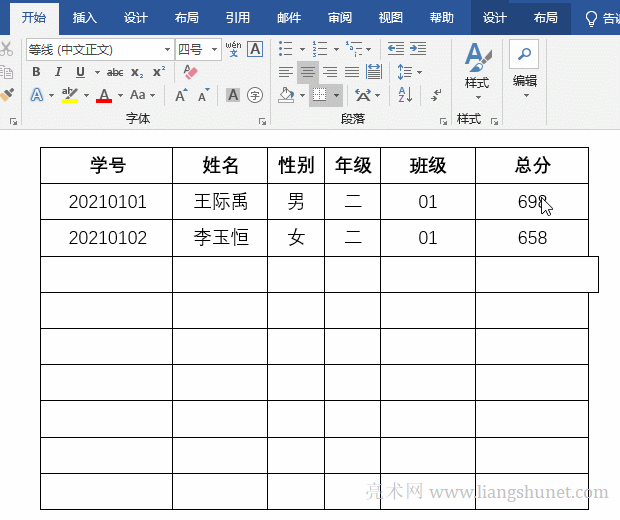Toggle center alignment
Screen dimensions: 620x520
coord(308,72)
